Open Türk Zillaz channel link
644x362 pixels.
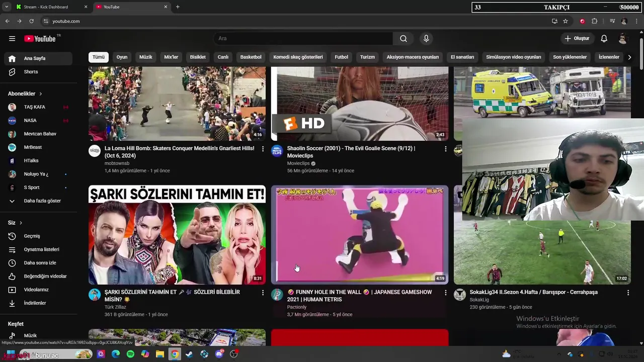click(115, 307)
